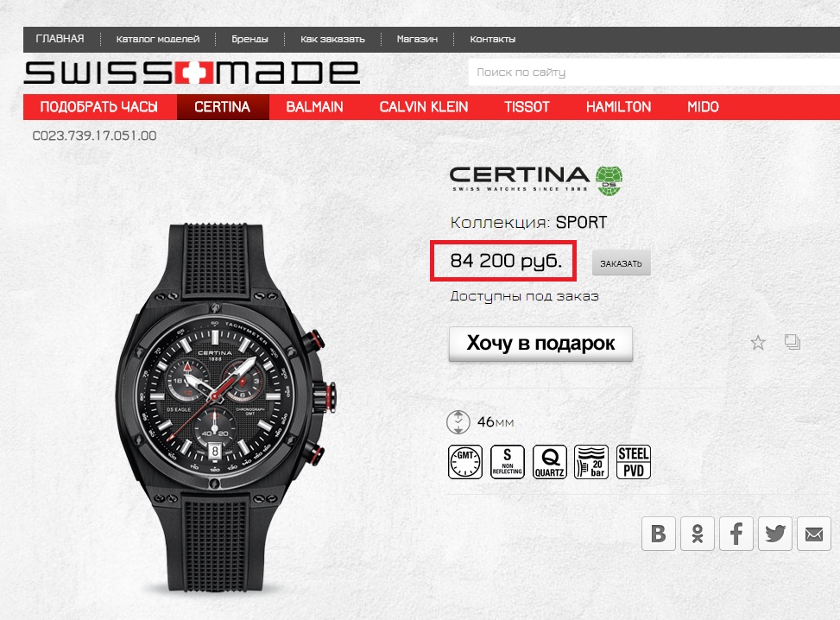Viewport: 840px width, 620px height.
Task: Share via the Odnoklassniki icon
Action: (x=697, y=534)
